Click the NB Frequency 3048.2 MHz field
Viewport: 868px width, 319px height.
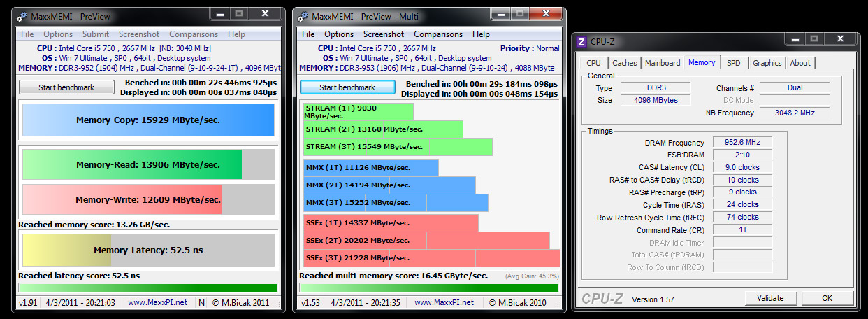795,112
